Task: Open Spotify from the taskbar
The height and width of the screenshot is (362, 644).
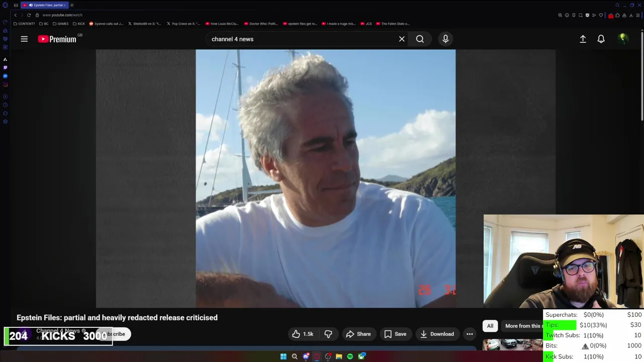Action: pos(350,356)
